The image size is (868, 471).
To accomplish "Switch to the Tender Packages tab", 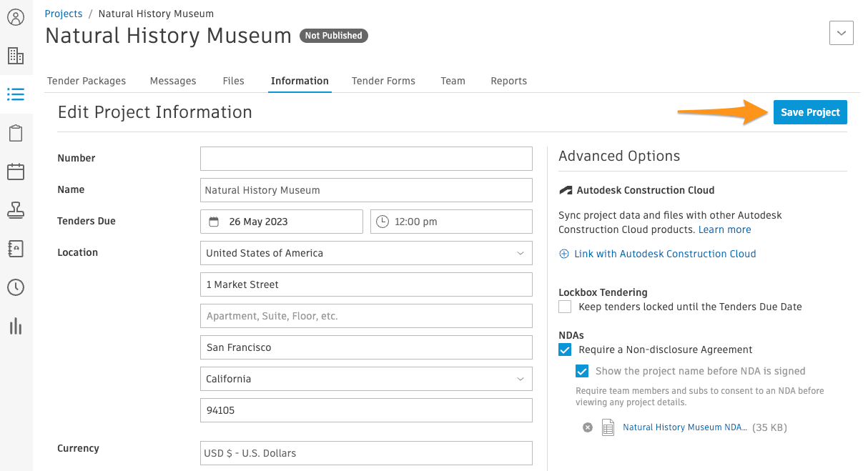I will click(x=87, y=81).
